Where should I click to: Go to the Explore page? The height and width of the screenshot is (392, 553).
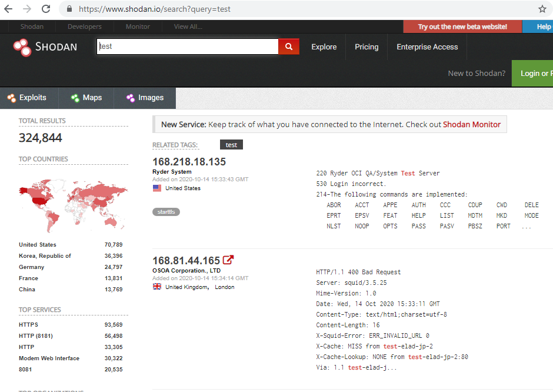pyautogui.click(x=324, y=47)
